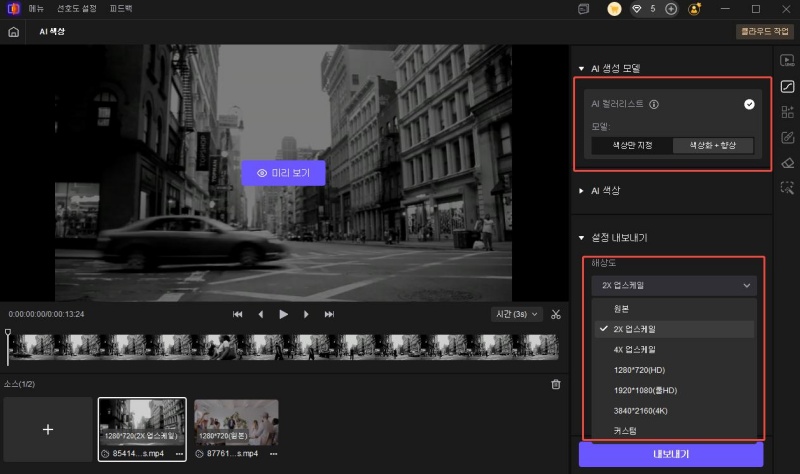Screen dimensions: 800x474
Task: Open the shopping cart icon
Action: pyautogui.click(x=615, y=9)
